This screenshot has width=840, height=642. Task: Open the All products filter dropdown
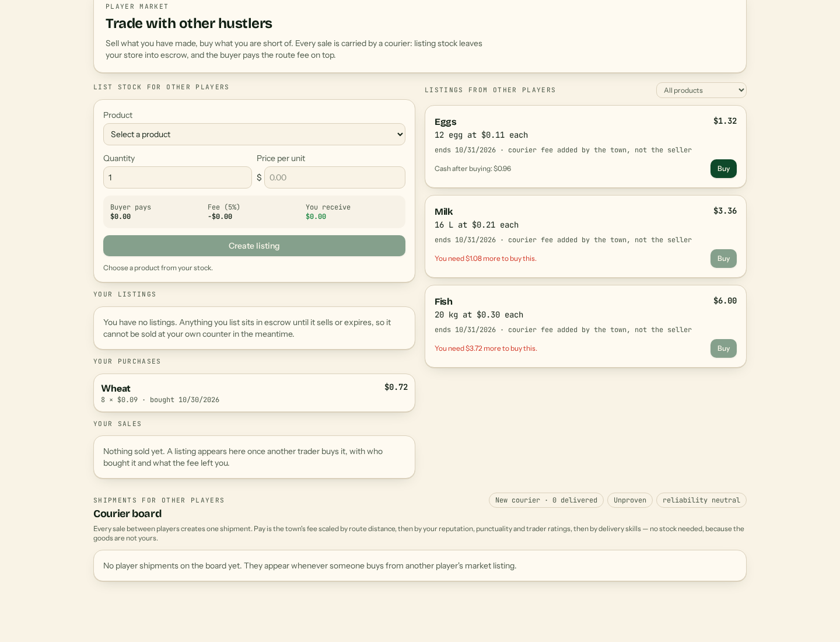point(701,90)
